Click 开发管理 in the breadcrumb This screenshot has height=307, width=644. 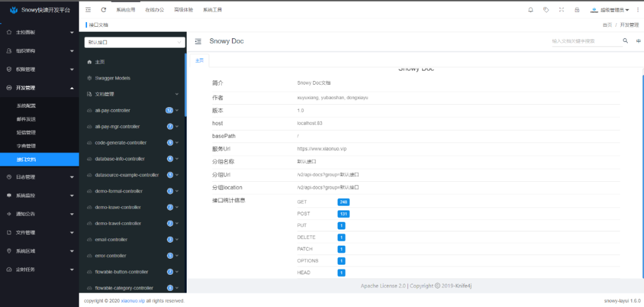pos(629,25)
